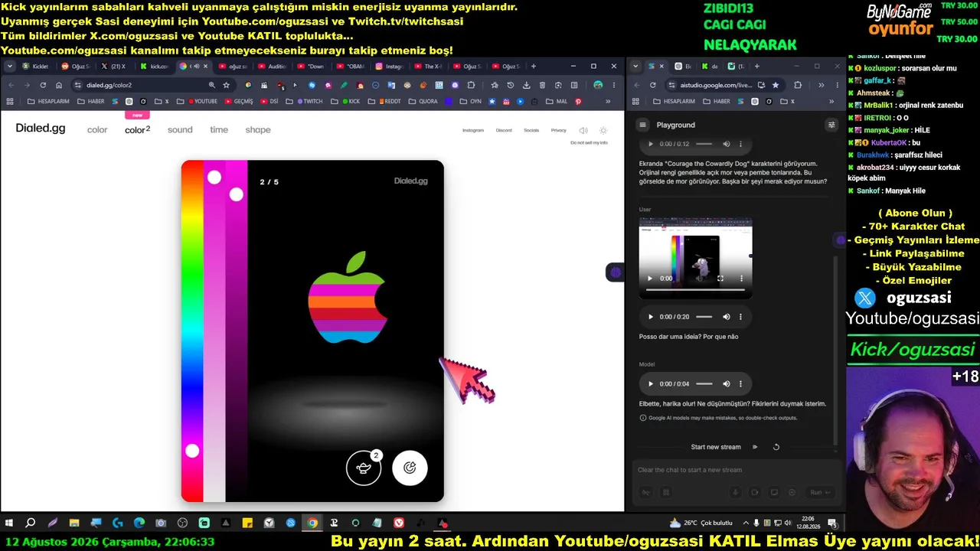Mute the 0:00 / 0:20 audio clip
The image size is (980, 551).
[x=727, y=317]
